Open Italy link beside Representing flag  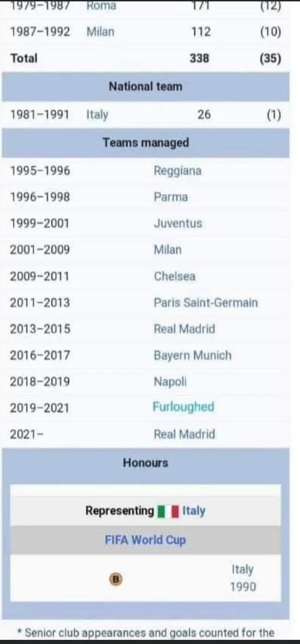[x=194, y=511]
